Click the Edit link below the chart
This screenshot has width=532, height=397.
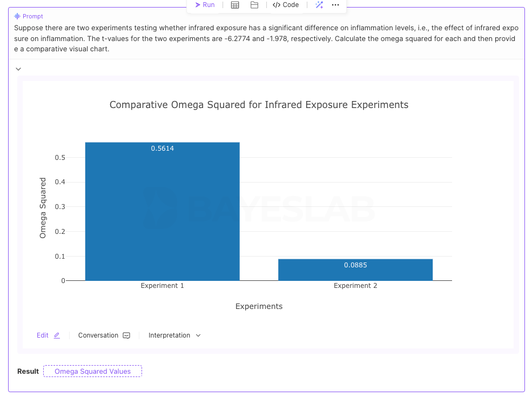[42, 335]
